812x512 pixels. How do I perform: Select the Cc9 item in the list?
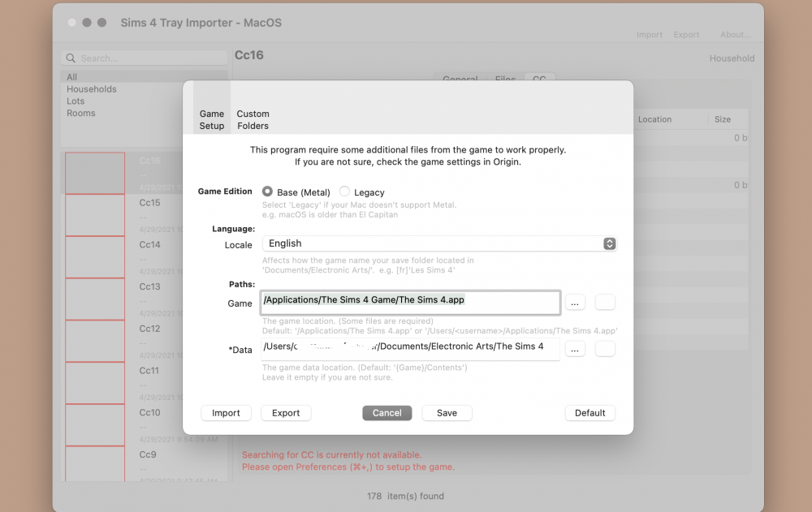(x=145, y=463)
